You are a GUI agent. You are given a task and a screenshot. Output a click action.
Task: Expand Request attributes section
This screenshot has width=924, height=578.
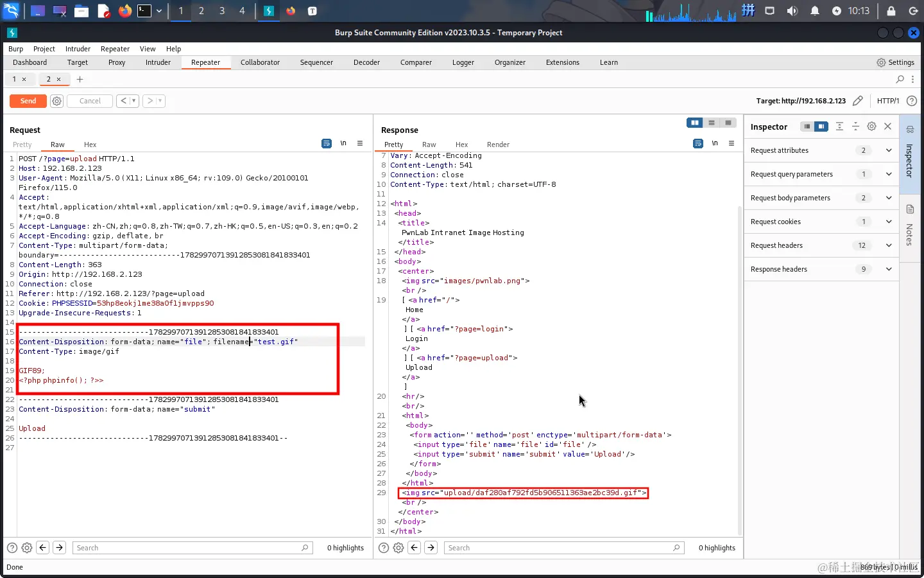pyautogui.click(x=821, y=150)
